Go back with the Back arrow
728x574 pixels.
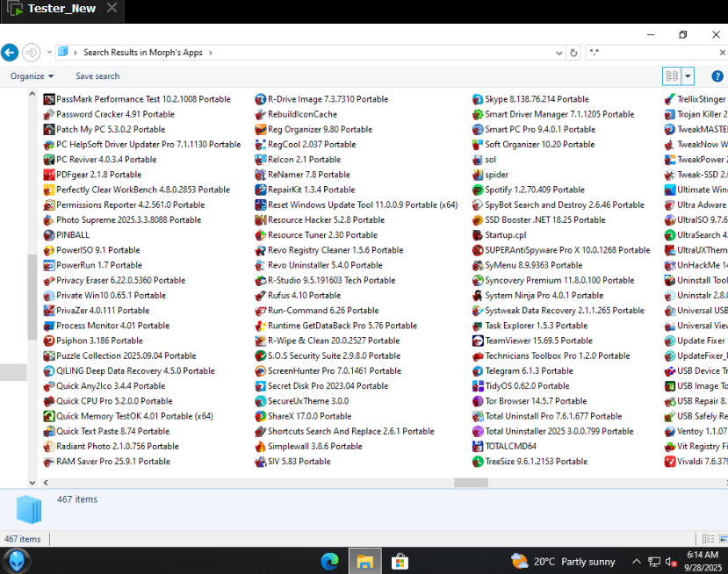[10, 53]
